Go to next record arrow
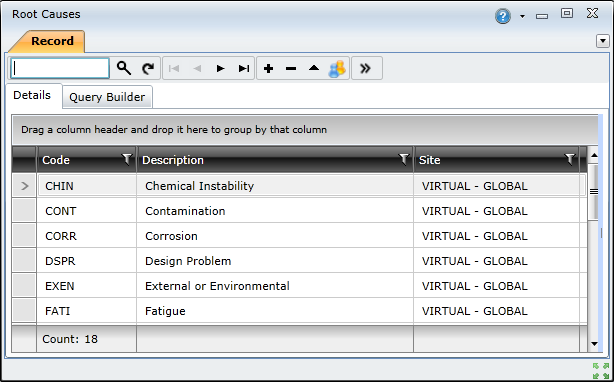Screen dimensions: 614x382 tap(220, 68)
